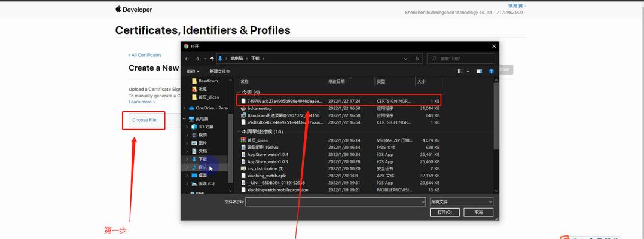Select 音乐 in navigation pane
Viewport: 644px width, 239px height.
[199, 167]
